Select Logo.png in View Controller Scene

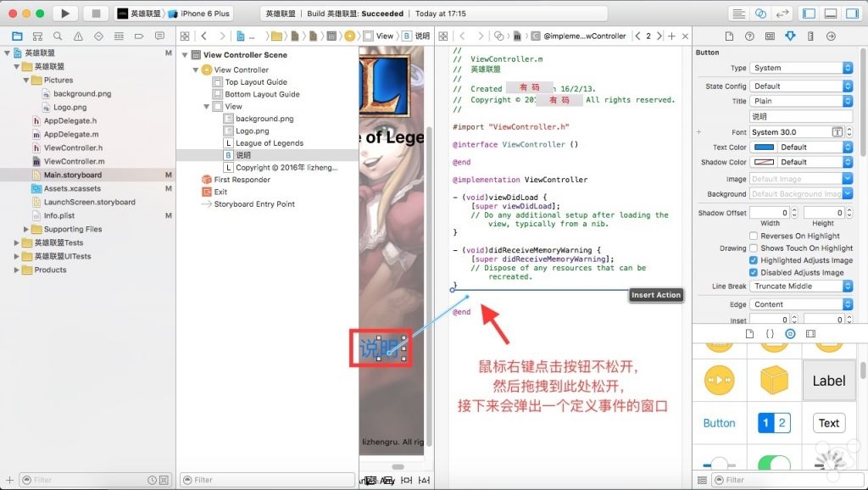pos(252,131)
